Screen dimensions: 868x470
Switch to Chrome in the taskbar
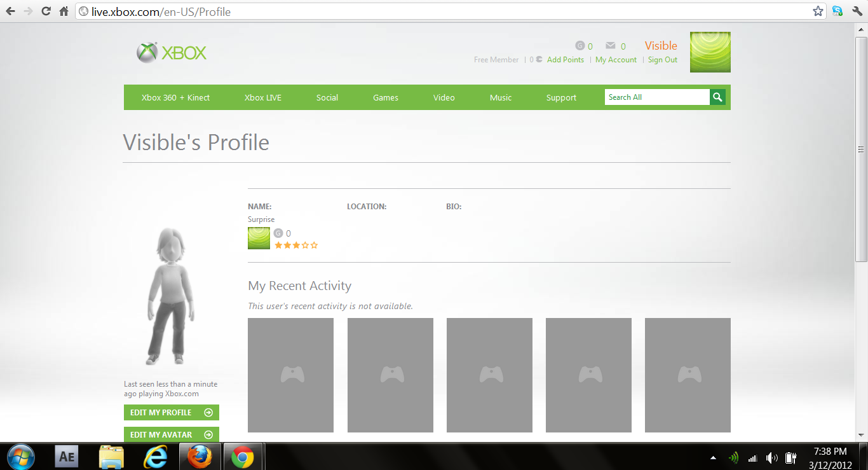click(x=242, y=457)
